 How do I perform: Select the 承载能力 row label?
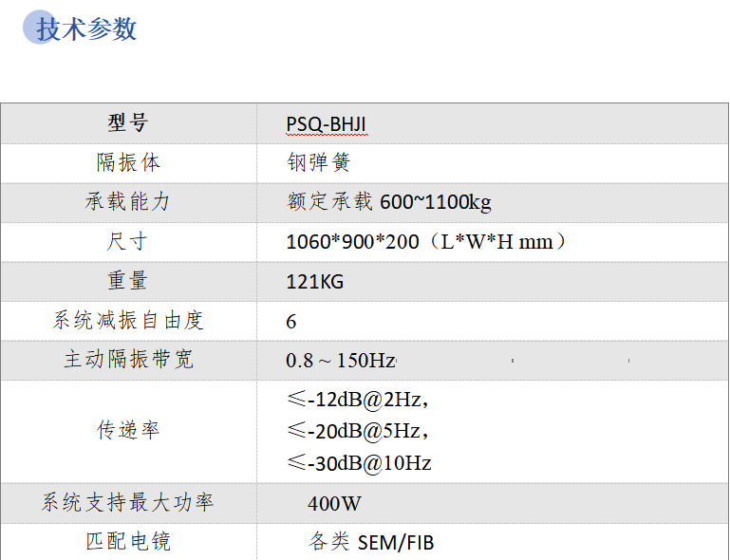pos(128,202)
